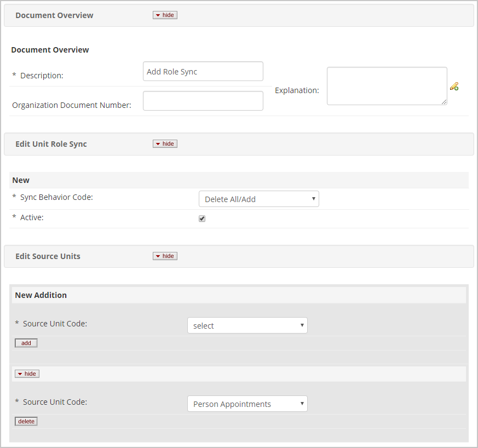This screenshot has height=448, width=478.
Task: Click the Explanation text area resize handle
Action: coord(444,102)
